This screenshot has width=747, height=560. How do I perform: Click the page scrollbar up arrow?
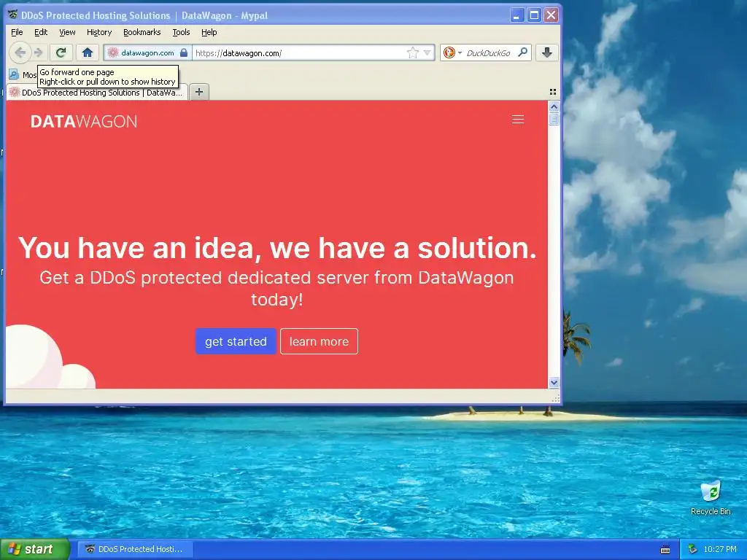(554, 106)
